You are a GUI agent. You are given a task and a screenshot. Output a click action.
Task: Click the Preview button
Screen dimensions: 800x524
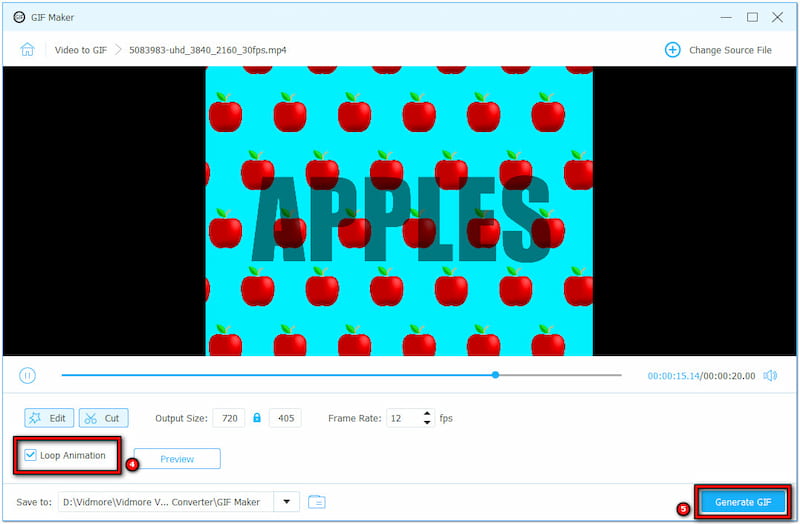177,459
